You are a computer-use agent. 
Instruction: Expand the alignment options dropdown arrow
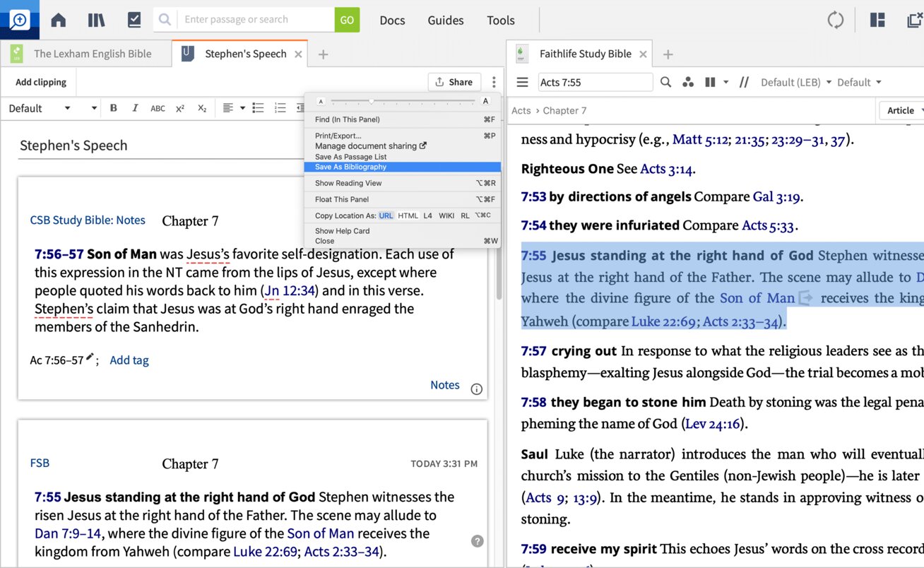[242, 108]
